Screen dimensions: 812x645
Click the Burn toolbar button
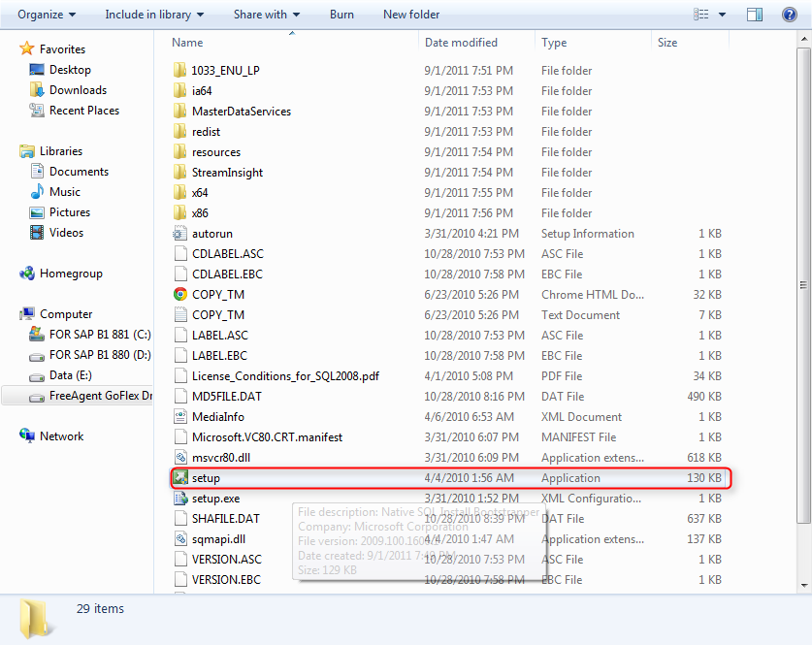[x=341, y=15]
